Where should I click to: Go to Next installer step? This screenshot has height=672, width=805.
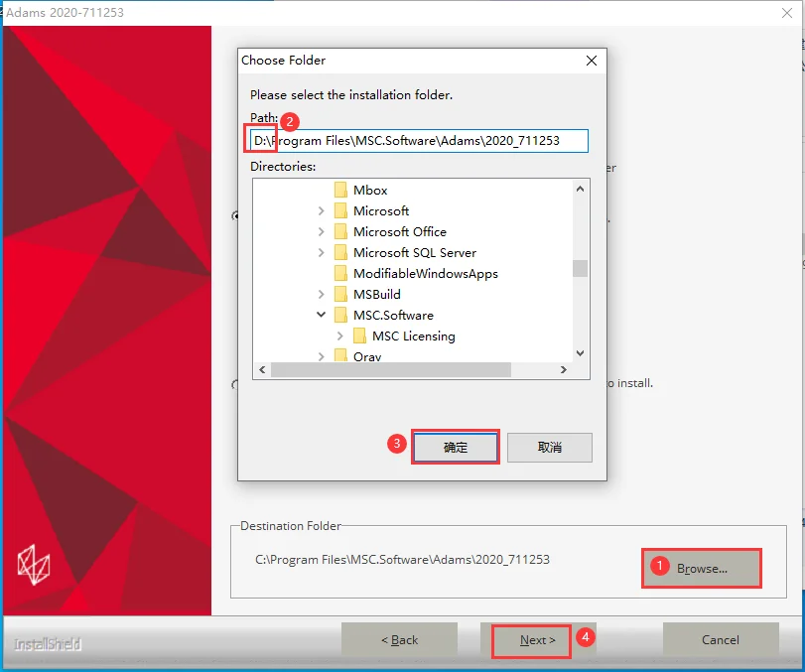click(537, 640)
